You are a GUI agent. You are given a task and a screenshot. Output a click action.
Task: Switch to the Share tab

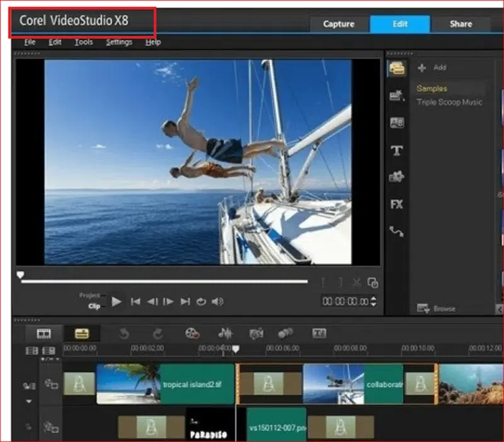click(461, 24)
